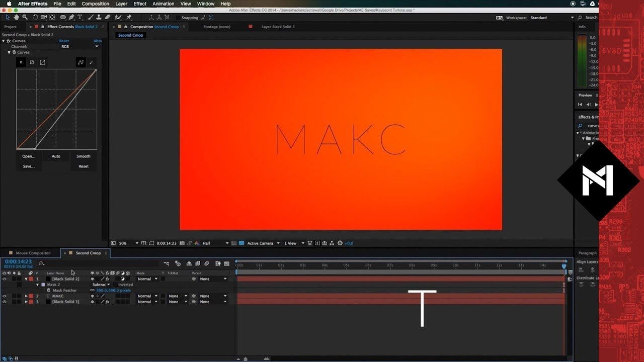Switch to the Mouse Compositon tab
Image resolution: width=644 pixels, height=362 pixels.
pyautogui.click(x=33, y=253)
